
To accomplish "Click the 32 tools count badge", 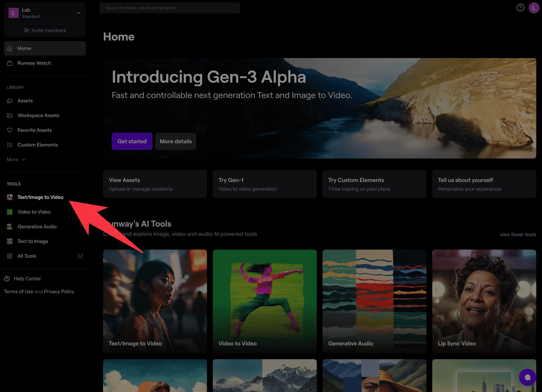I will click(80, 256).
